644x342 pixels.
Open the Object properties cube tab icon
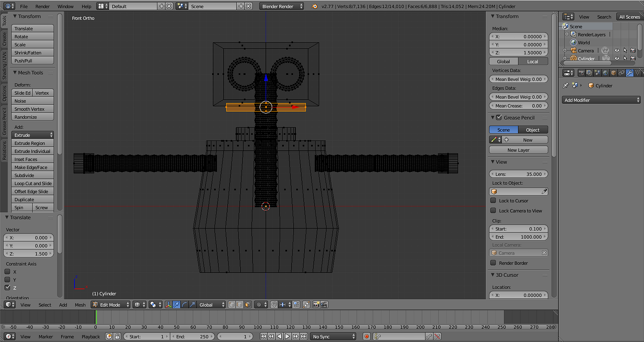tap(614, 73)
